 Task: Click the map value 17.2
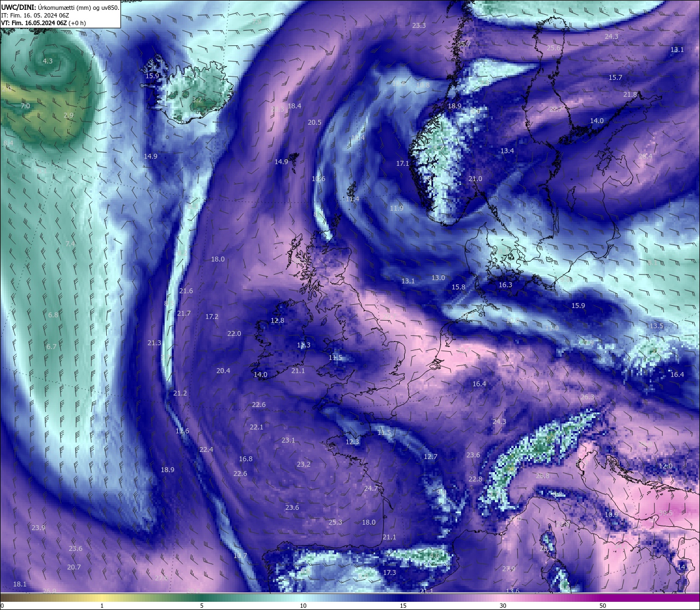tap(212, 316)
